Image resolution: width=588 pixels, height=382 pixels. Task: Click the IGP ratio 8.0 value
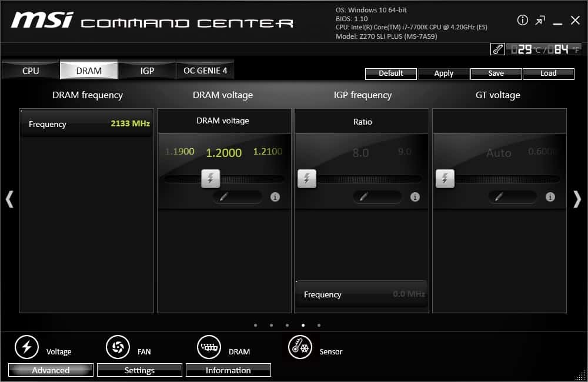click(x=360, y=153)
